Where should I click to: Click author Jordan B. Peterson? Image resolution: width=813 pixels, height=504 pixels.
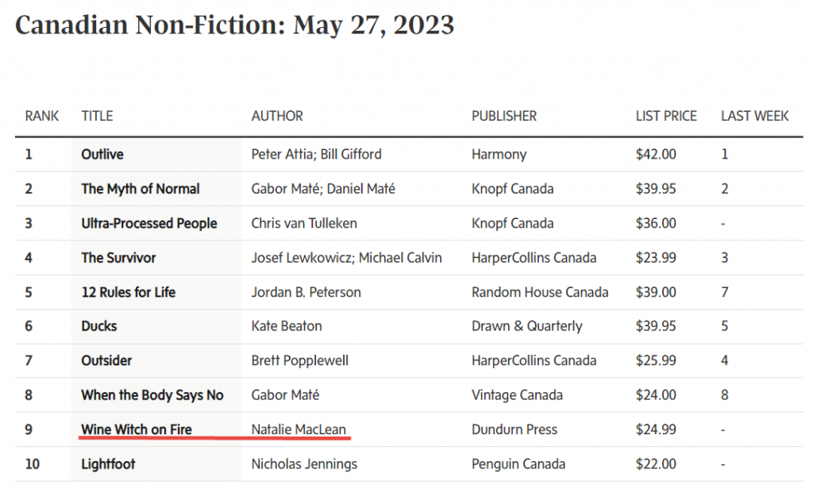pos(306,292)
